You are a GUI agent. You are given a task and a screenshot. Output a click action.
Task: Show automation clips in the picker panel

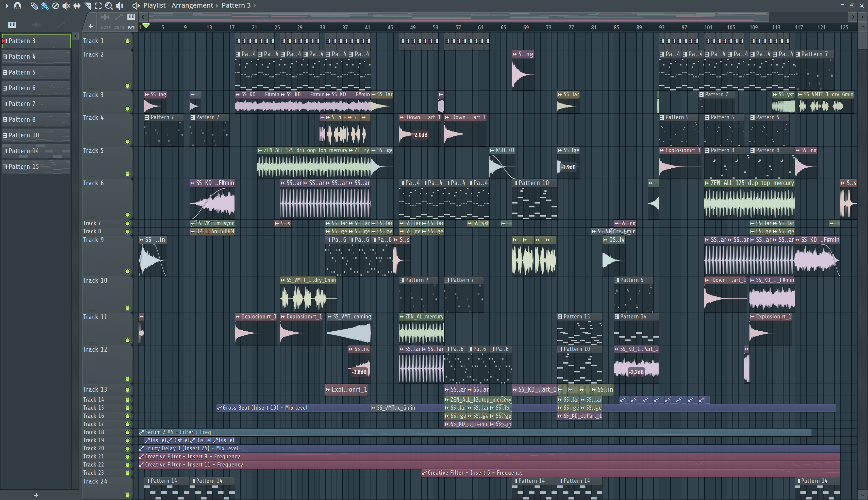point(60,24)
